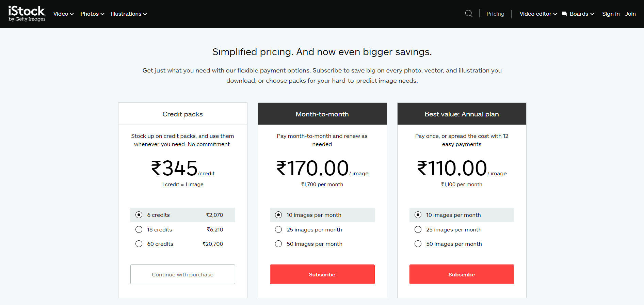This screenshot has height=305, width=644.
Task: Open the Video editor dropdown
Action: click(x=538, y=14)
